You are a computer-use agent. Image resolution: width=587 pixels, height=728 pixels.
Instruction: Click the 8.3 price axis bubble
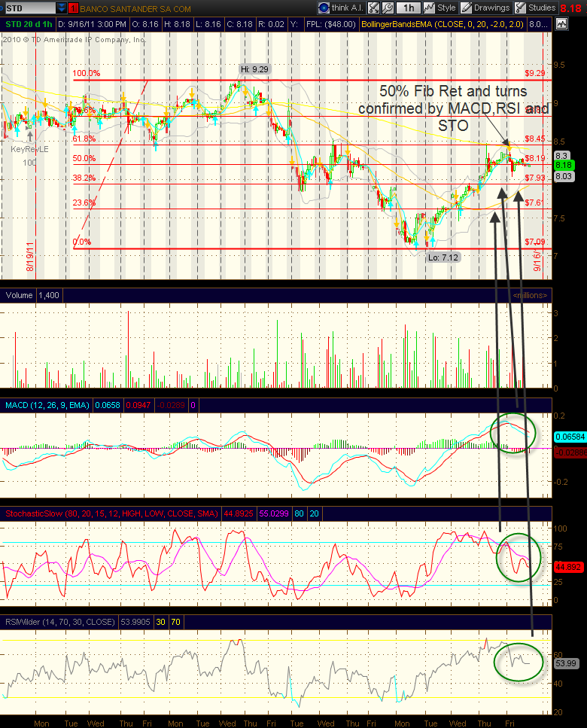click(561, 156)
